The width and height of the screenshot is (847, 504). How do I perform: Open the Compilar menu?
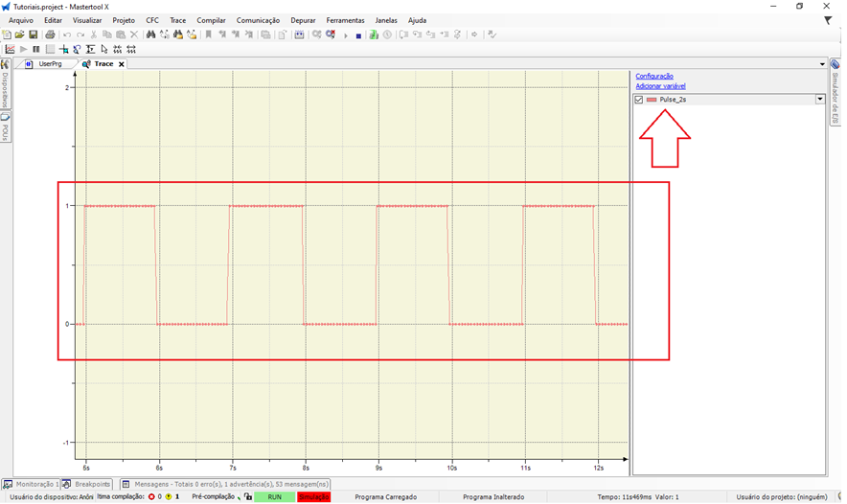tap(212, 20)
